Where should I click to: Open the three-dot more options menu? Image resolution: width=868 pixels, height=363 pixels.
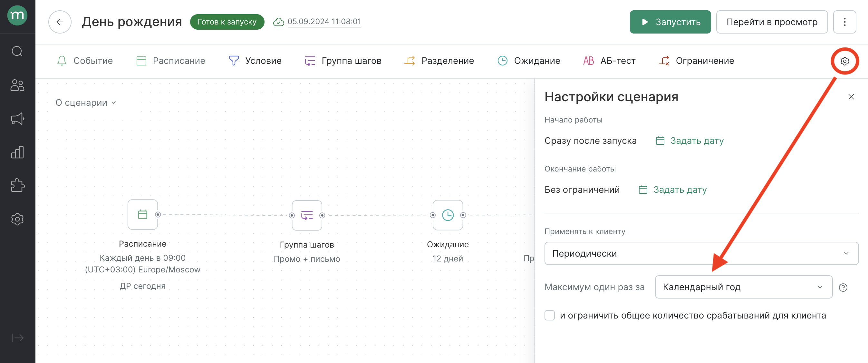tap(844, 22)
